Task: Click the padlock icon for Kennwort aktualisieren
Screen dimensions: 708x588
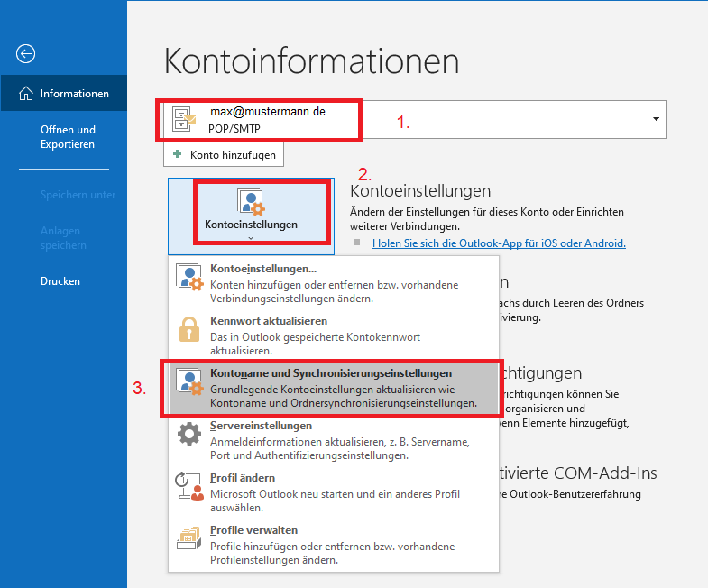Action: point(189,329)
